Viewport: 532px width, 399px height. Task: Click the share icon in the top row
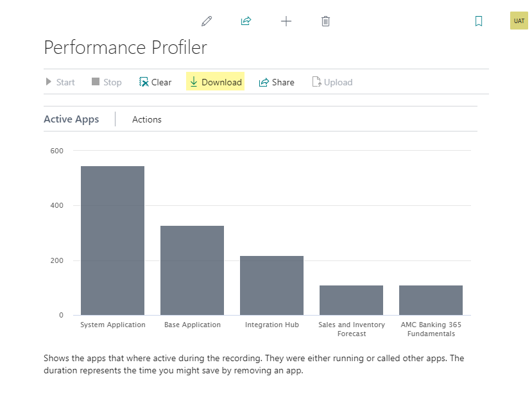click(246, 21)
